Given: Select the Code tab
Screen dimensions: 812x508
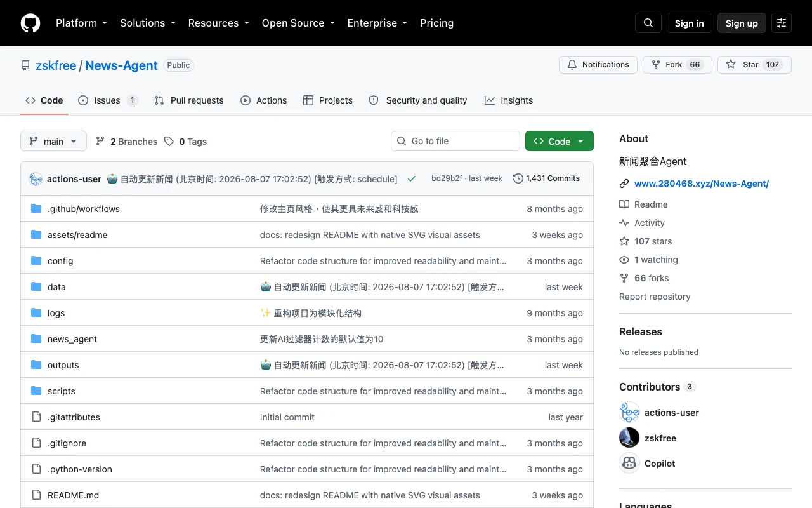Looking at the screenshot, I should point(44,100).
